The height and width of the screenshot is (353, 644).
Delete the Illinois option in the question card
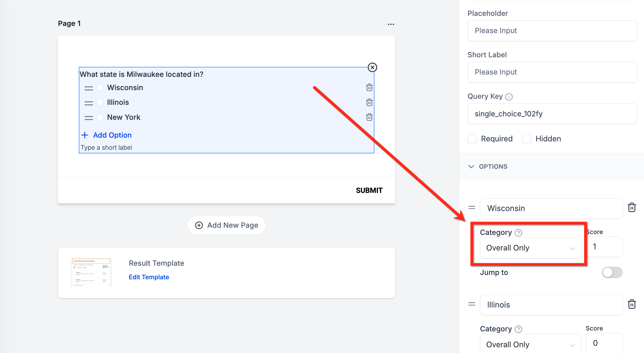tap(369, 103)
